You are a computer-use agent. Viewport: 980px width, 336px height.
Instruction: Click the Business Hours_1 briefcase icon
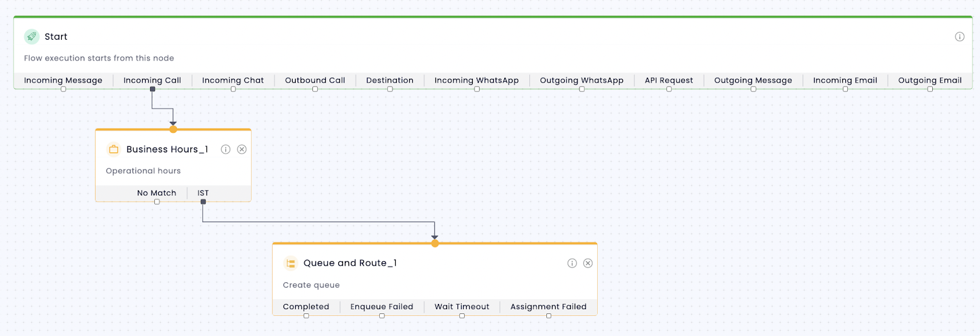(113, 149)
